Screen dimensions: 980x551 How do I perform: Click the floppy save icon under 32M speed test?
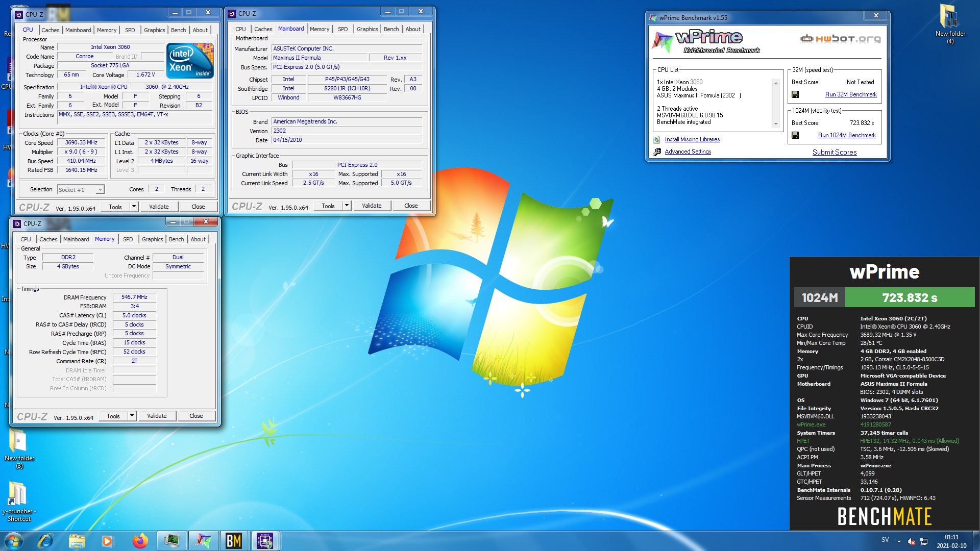[x=795, y=94]
